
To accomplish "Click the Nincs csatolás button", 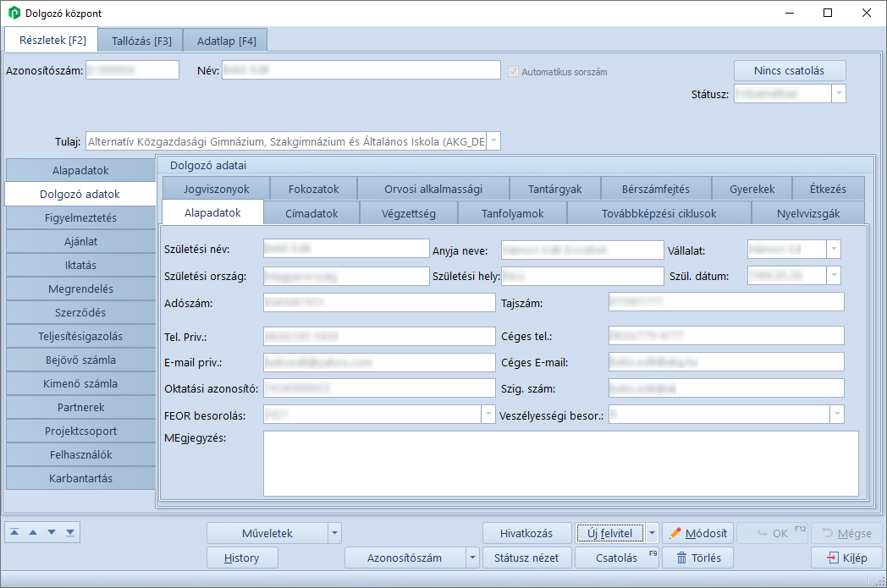I will point(789,70).
